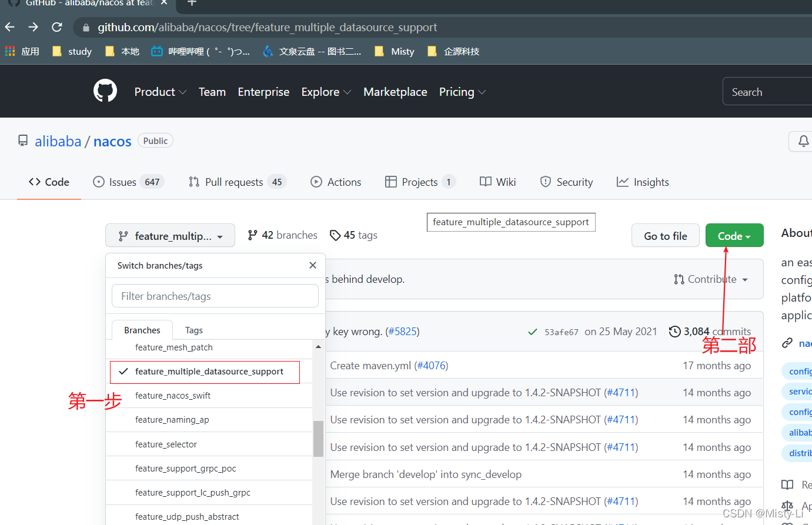
Task: Close the Switch branches/tags popup
Action: pyautogui.click(x=313, y=265)
